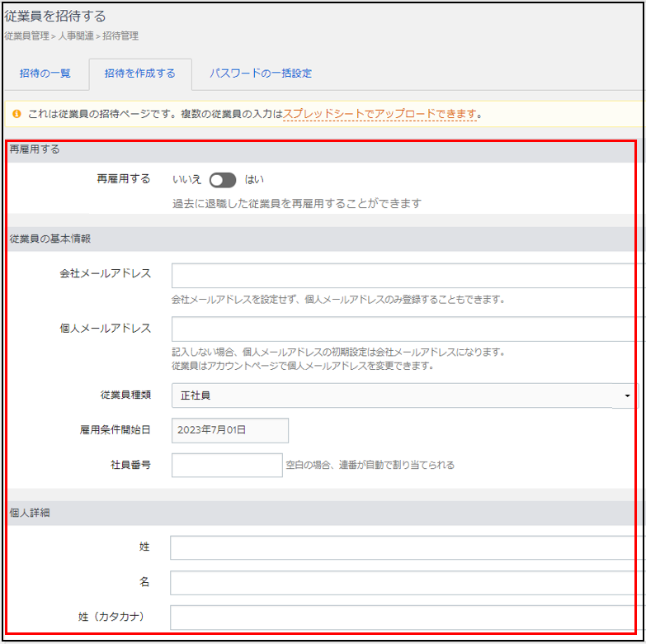Click the 姓（カタカナ） input field

(404, 617)
